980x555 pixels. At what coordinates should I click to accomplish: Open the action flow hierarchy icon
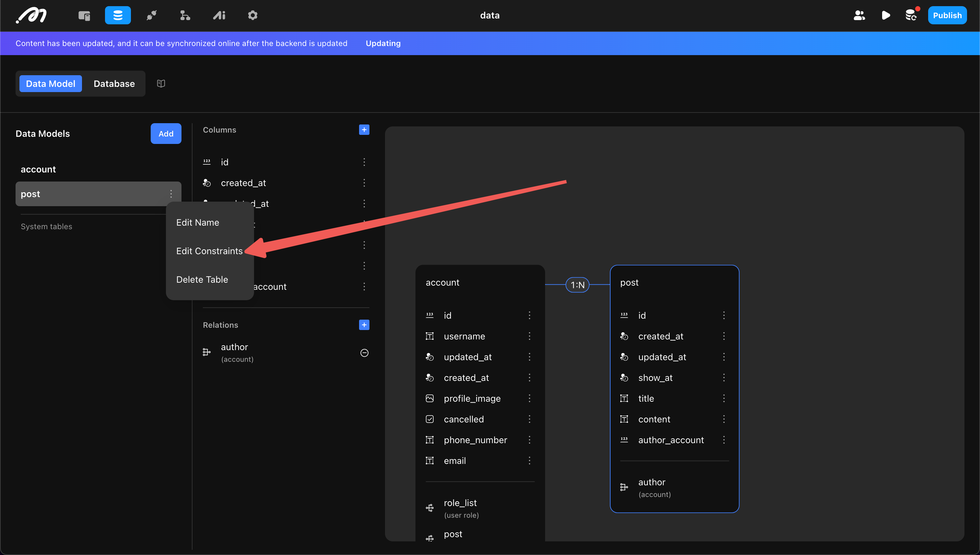point(185,16)
